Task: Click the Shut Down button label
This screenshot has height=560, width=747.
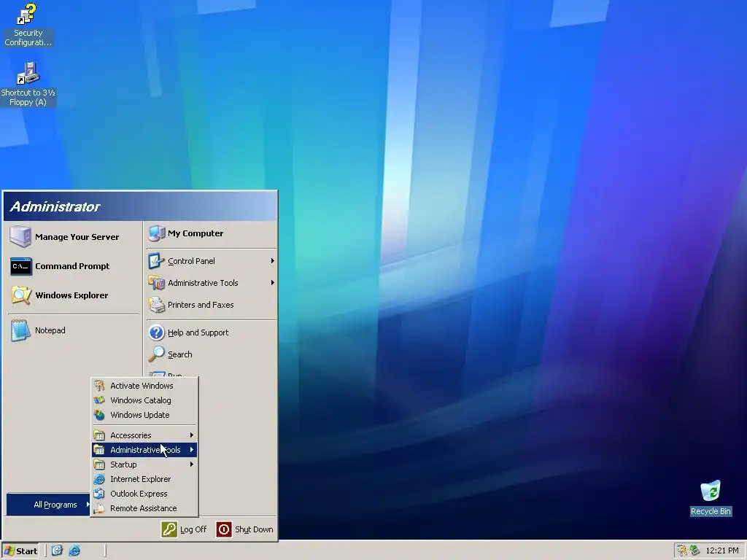Action: (x=254, y=529)
